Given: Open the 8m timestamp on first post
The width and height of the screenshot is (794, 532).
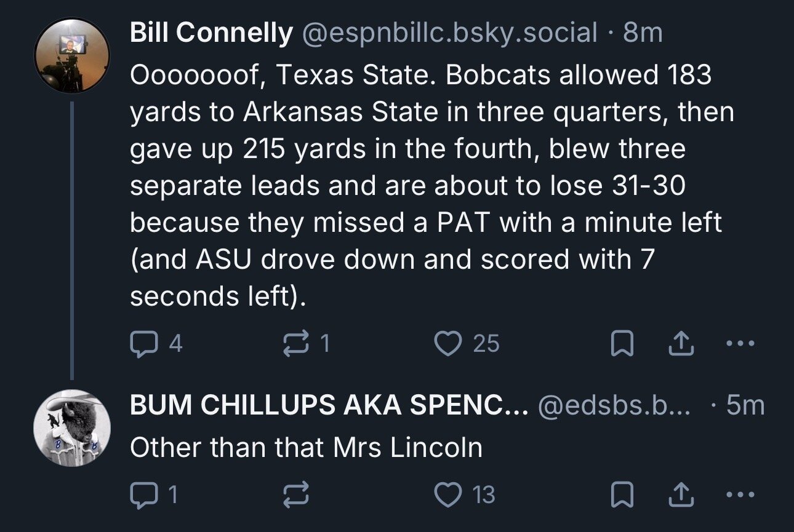Looking at the screenshot, I should (x=643, y=33).
